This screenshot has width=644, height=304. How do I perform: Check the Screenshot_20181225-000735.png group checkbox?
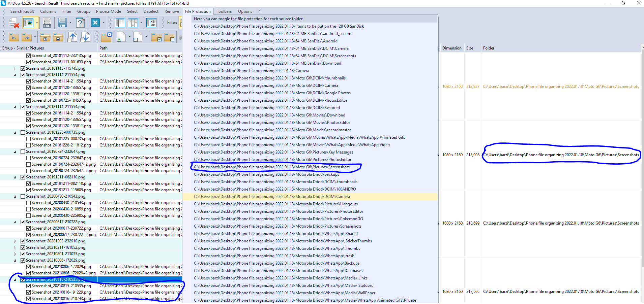click(23, 133)
